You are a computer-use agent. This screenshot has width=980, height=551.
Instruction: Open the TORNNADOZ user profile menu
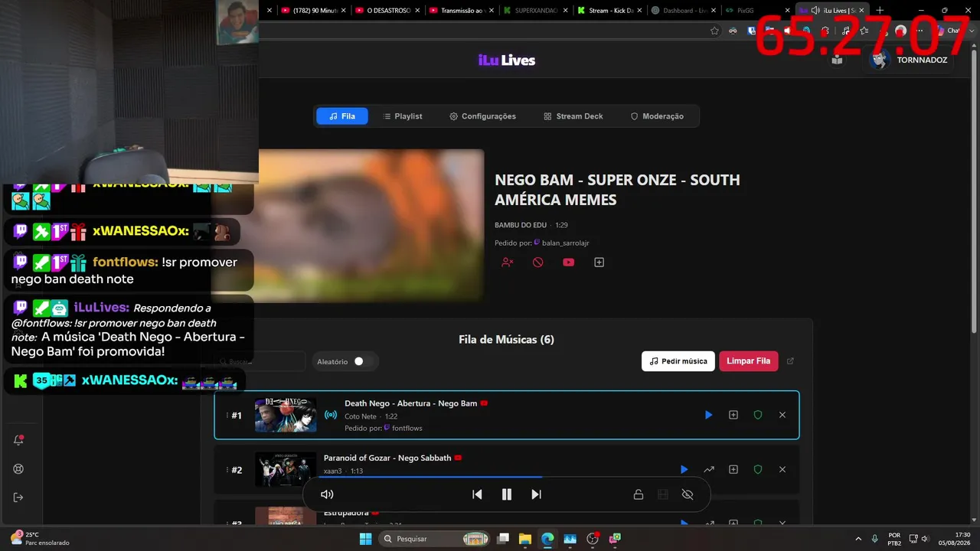(911, 60)
